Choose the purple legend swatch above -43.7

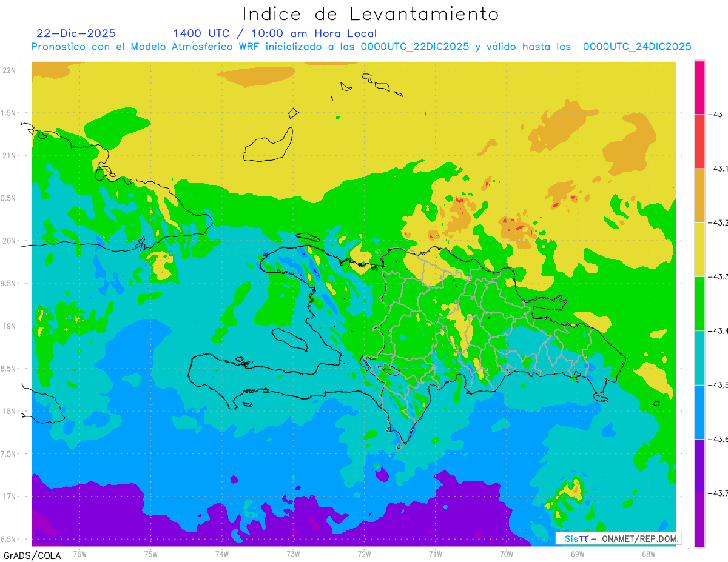point(699,466)
